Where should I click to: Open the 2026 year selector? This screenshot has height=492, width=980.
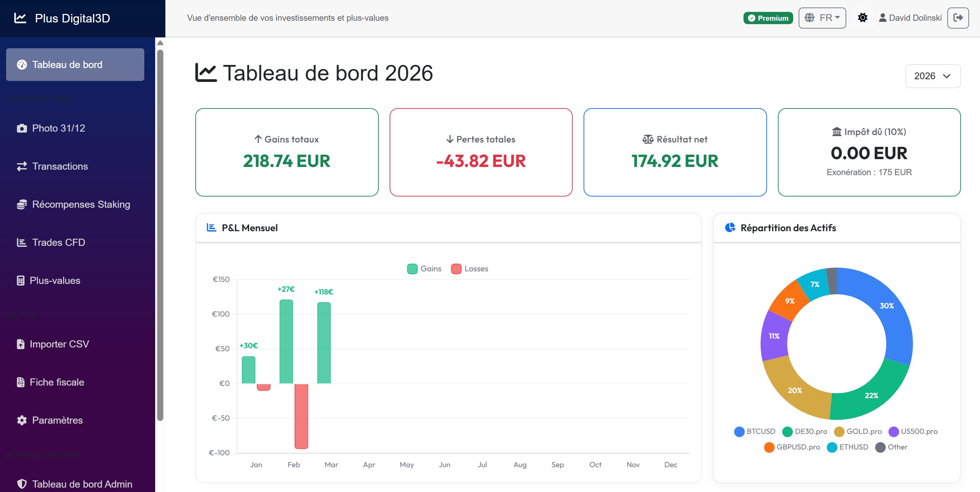(932, 76)
